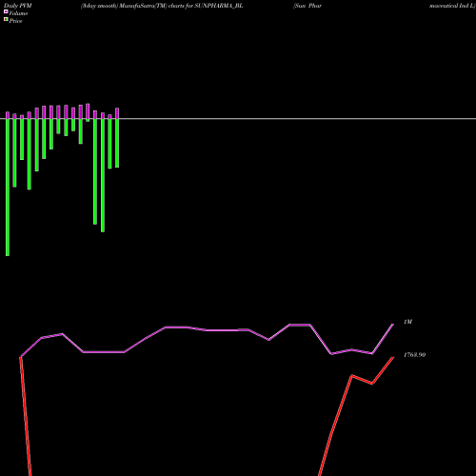Click the last green bar in the series

pos(117,143)
